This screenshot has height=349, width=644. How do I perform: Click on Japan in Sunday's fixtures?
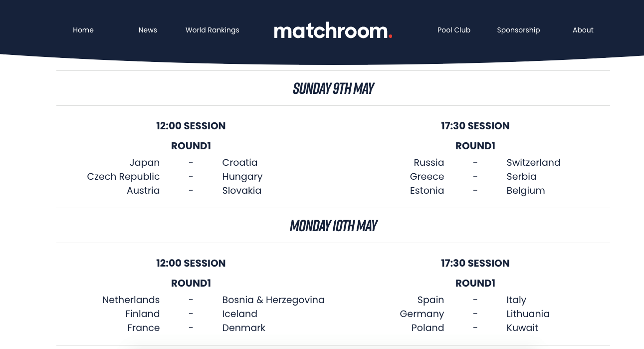click(145, 162)
